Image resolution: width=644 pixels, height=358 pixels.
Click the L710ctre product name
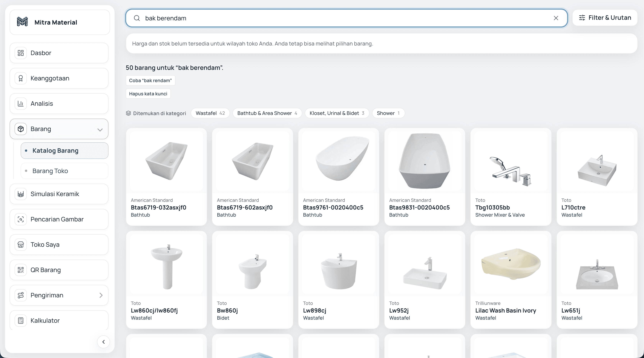(573, 207)
